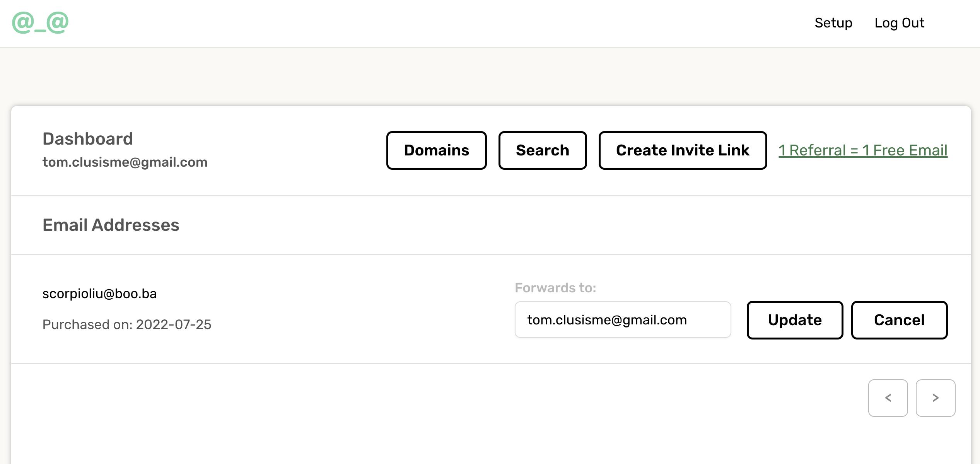Click the 'Forwards to:' label
The height and width of the screenshot is (464, 980).
click(555, 288)
